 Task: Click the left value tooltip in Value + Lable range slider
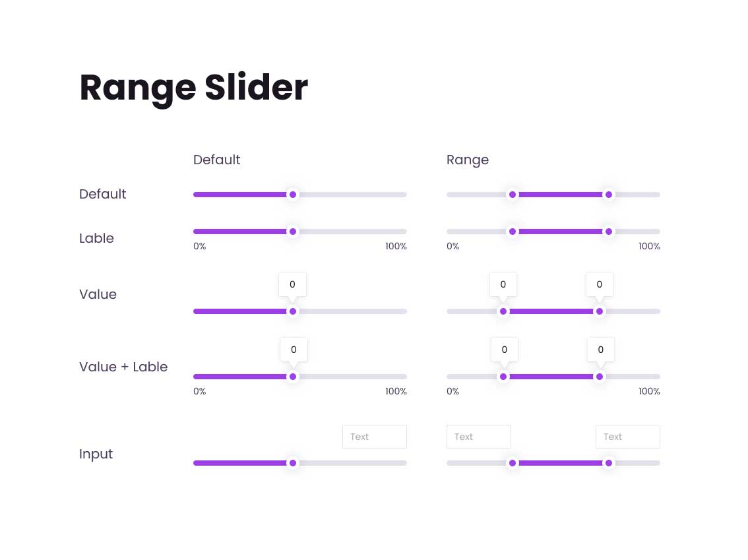pos(504,350)
